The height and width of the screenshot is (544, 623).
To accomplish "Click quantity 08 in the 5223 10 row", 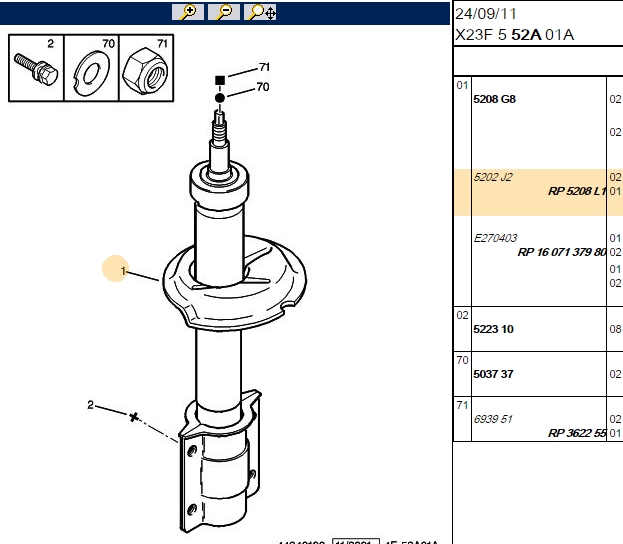I will [615, 329].
